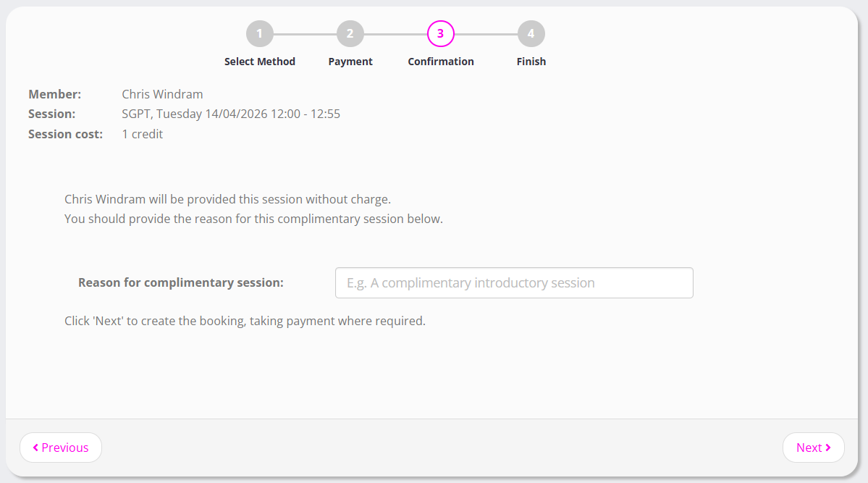The height and width of the screenshot is (483, 868).
Task: Open the Payment step label
Action: pos(350,62)
